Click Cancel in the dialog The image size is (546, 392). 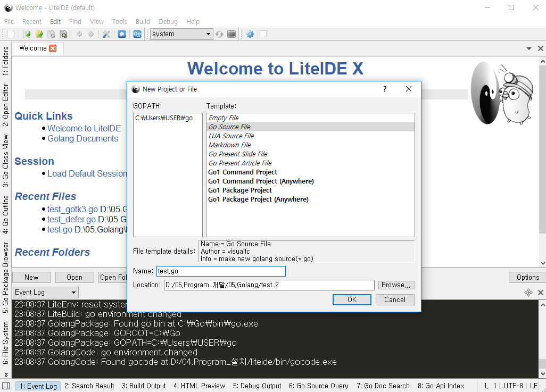[394, 299]
